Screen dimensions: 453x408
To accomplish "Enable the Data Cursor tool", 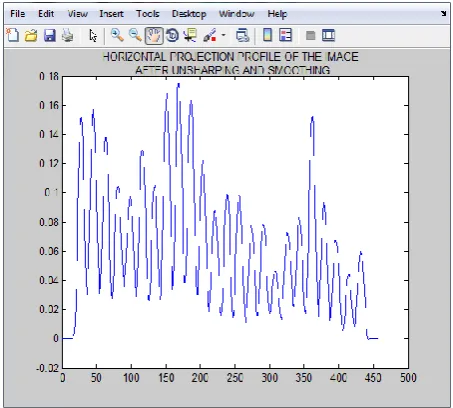I will tap(190, 35).
